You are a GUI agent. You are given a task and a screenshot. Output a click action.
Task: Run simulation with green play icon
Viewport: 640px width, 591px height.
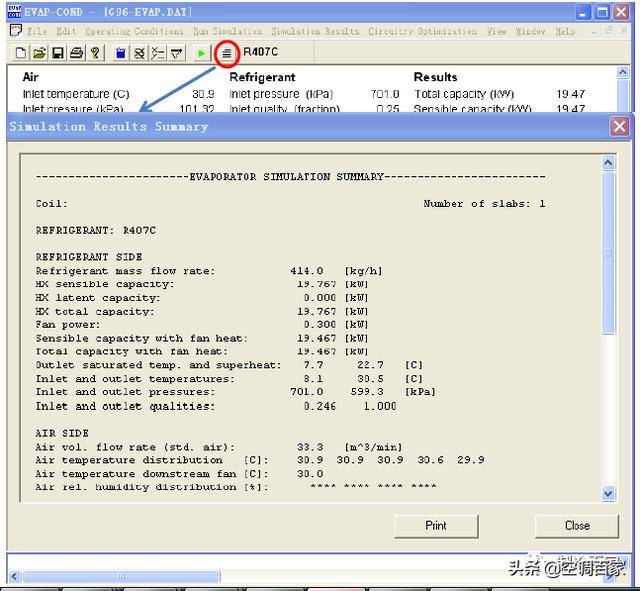[x=203, y=52]
